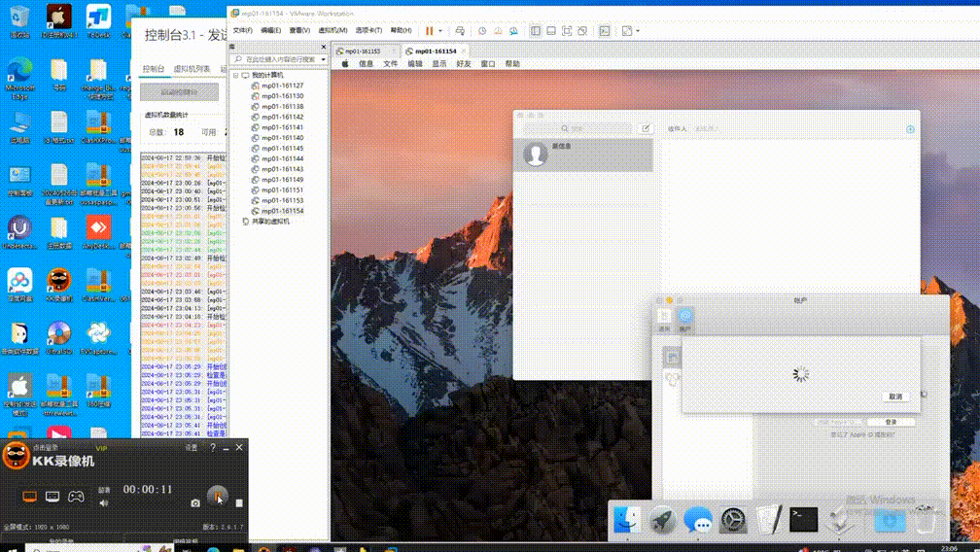Click the send Ctrl+Alt+Del toolbar icon
Screen dimensions: 980x552
point(460,30)
